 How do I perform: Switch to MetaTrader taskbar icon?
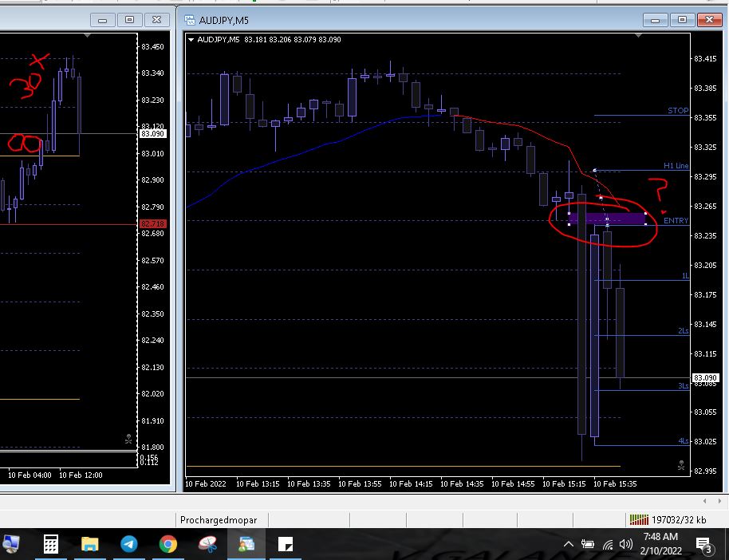[x=246, y=544]
